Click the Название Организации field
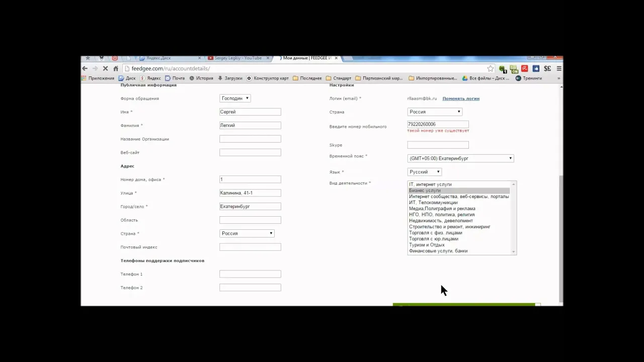 (x=250, y=139)
